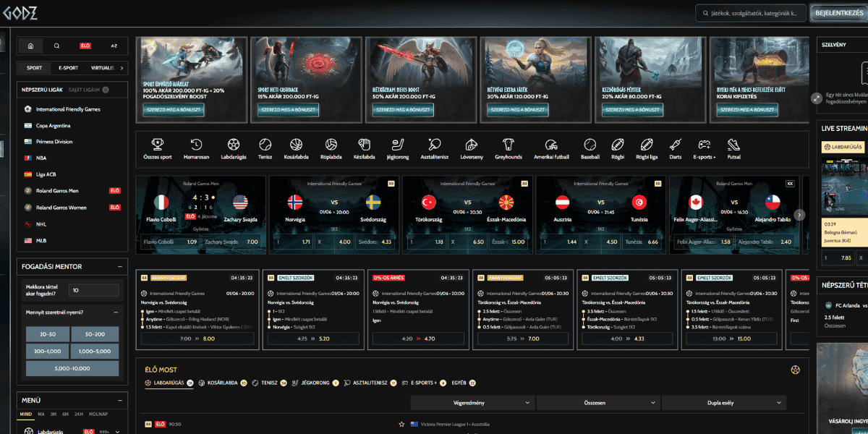Click the BEJELENTKEZÉS login button
The height and width of the screenshot is (434, 868).
click(838, 13)
